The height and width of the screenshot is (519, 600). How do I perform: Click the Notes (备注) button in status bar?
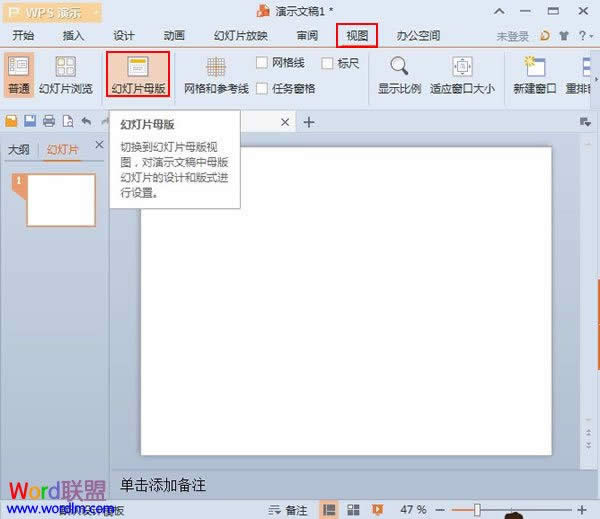pyautogui.click(x=289, y=510)
